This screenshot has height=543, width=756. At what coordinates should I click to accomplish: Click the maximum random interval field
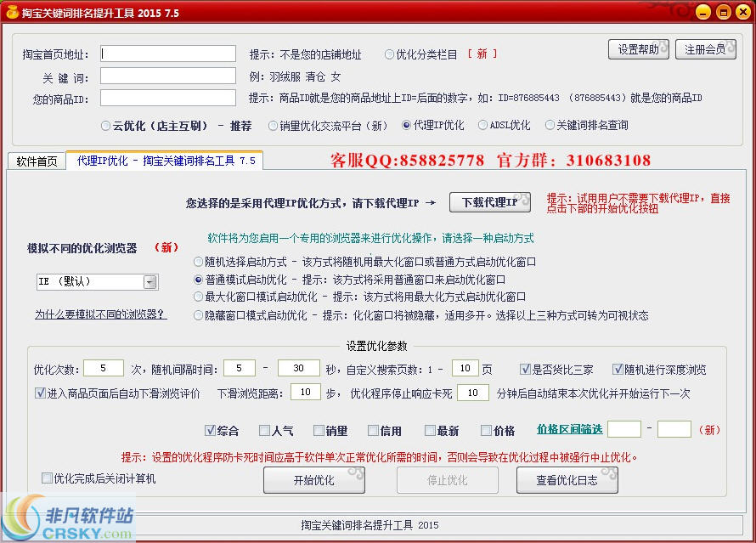298,369
